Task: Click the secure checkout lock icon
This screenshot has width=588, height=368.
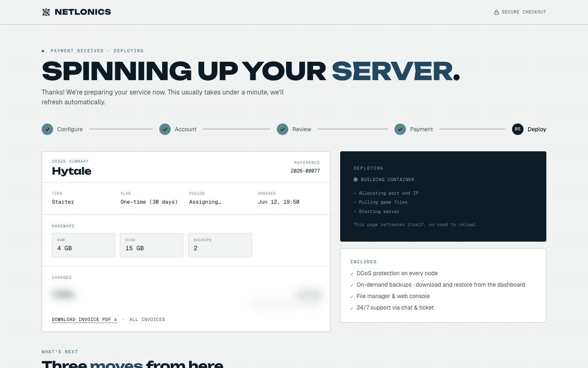Action: (497, 12)
